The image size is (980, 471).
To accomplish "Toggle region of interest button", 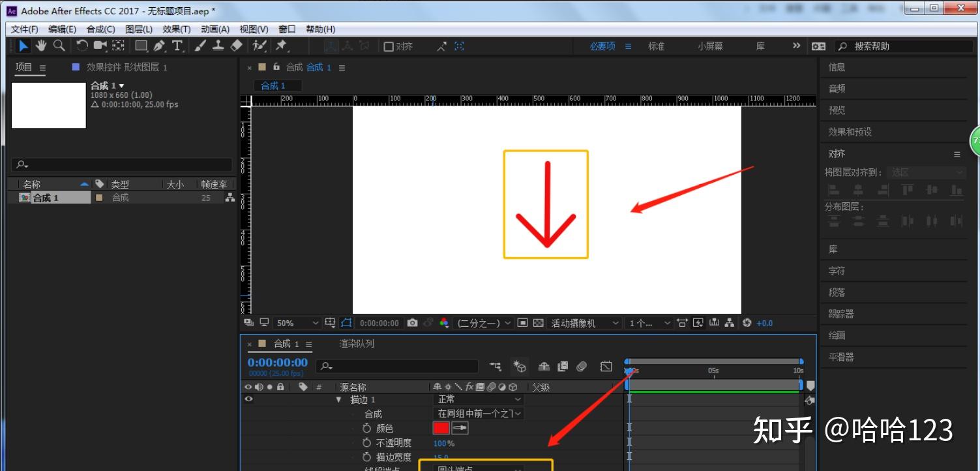I will (522, 323).
